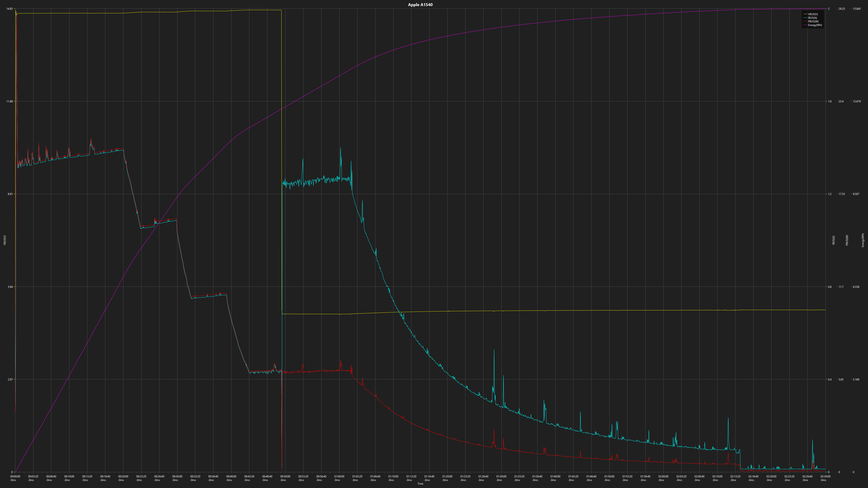
Task: Click the 01:00:00 time axis tick
Action: pyautogui.click(x=339, y=476)
